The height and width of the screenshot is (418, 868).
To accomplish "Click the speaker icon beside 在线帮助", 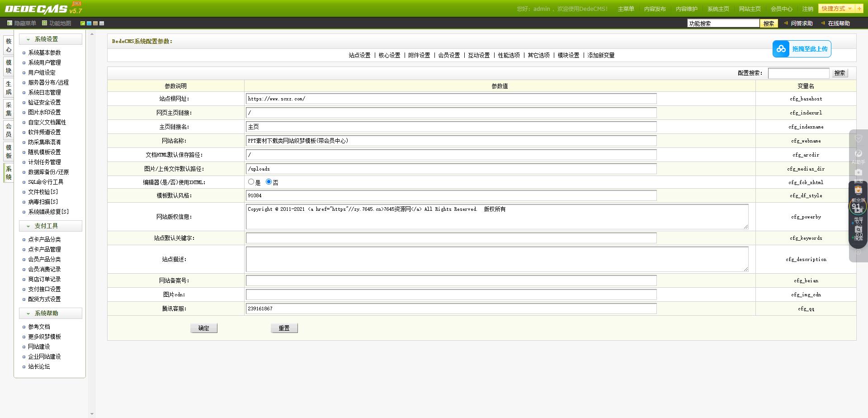I will (823, 23).
